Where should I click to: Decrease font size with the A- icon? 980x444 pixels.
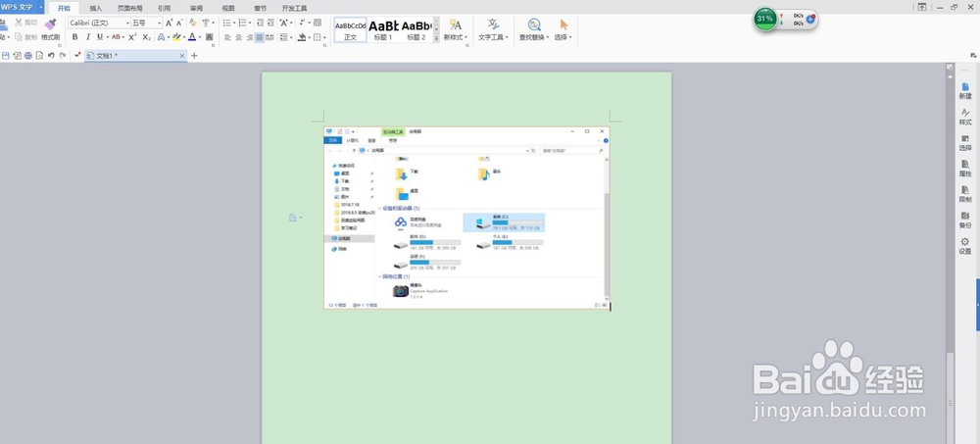tap(179, 23)
